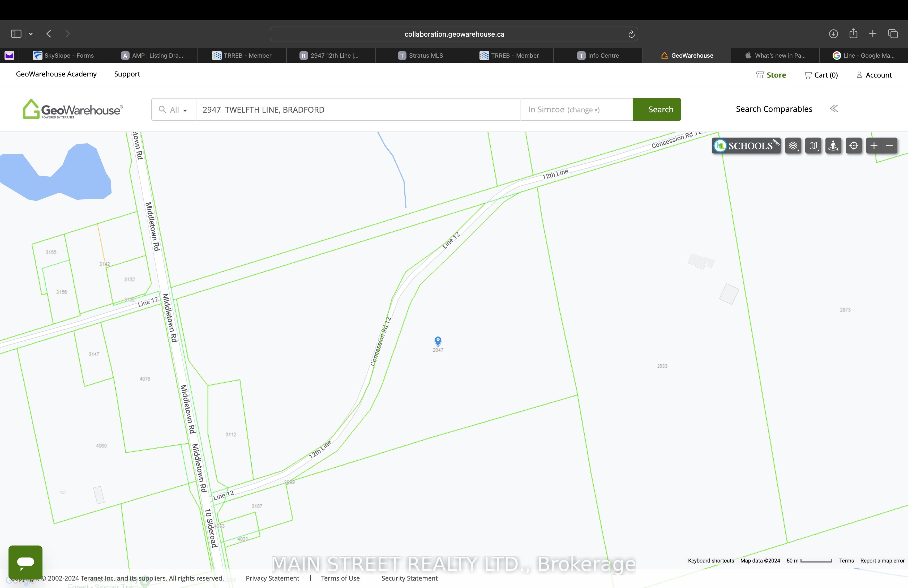This screenshot has width=908, height=588.
Task: Open the live chat widget
Action: (x=25, y=562)
